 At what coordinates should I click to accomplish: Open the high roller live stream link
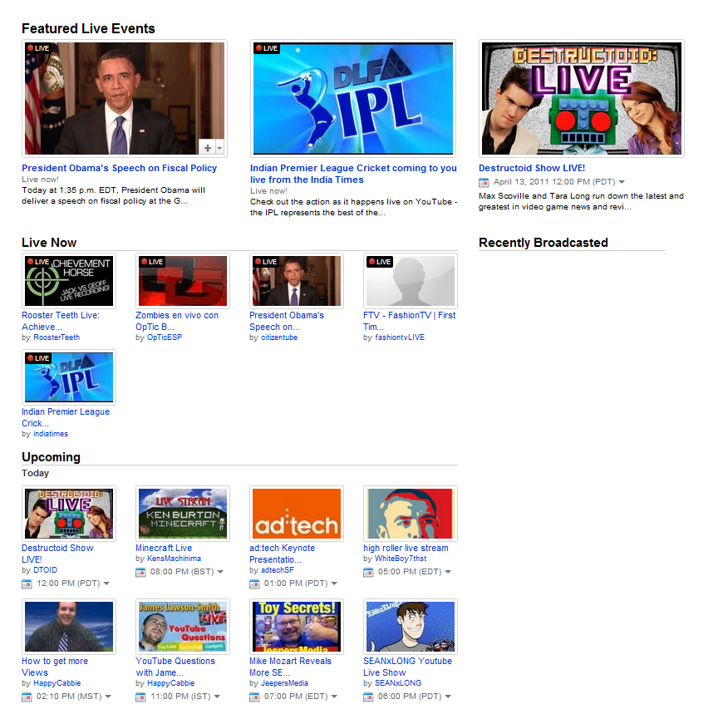pyautogui.click(x=406, y=549)
